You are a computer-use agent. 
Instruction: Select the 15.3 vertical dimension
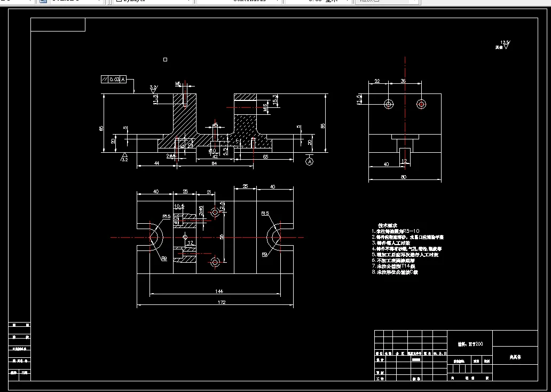[275, 99]
